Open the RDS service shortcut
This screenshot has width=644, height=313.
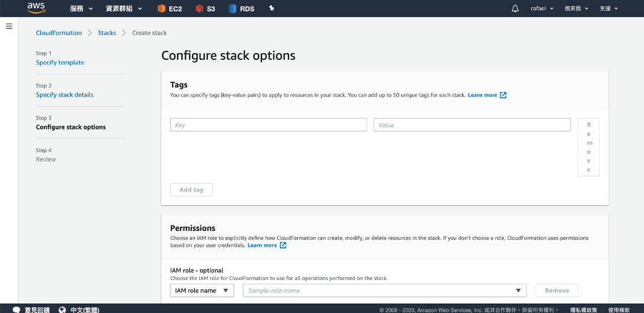(242, 9)
